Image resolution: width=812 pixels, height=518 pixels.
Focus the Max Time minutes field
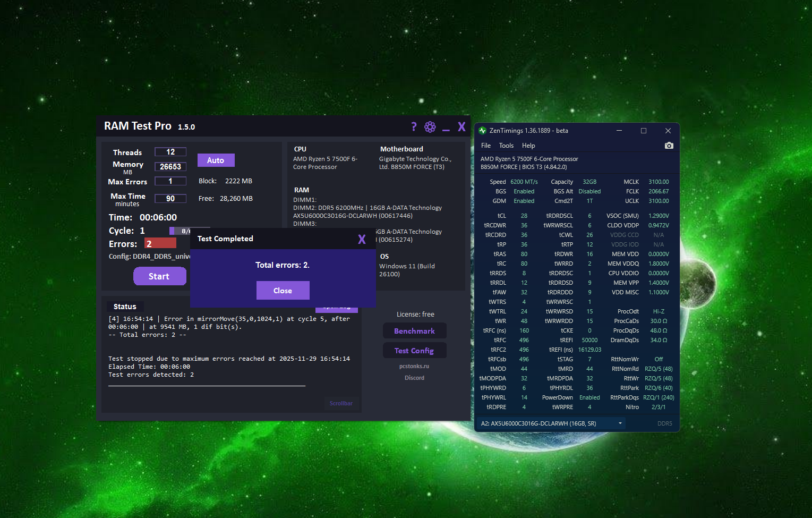click(x=170, y=199)
